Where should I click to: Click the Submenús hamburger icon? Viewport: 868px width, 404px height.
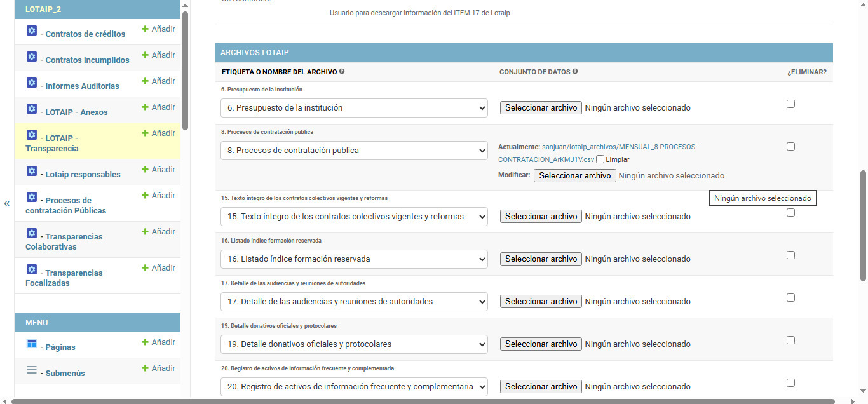tap(32, 370)
